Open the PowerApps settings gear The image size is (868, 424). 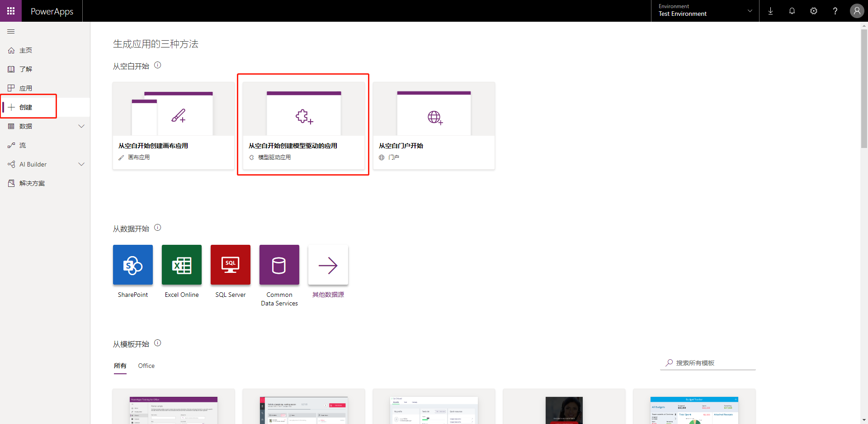(x=814, y=10)
